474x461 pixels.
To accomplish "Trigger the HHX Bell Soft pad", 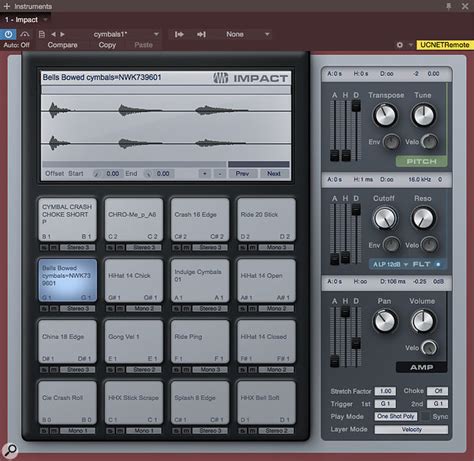I will 266,403.
